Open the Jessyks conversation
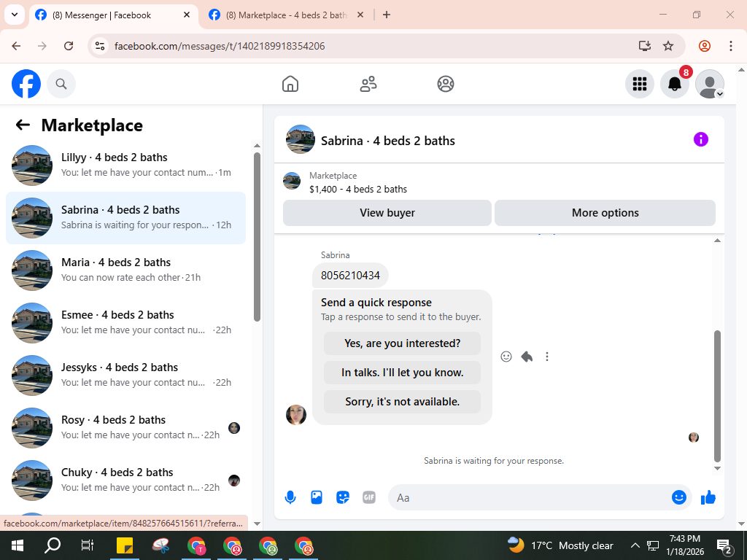This screenshot has width=747, height=560. point(125,376)
